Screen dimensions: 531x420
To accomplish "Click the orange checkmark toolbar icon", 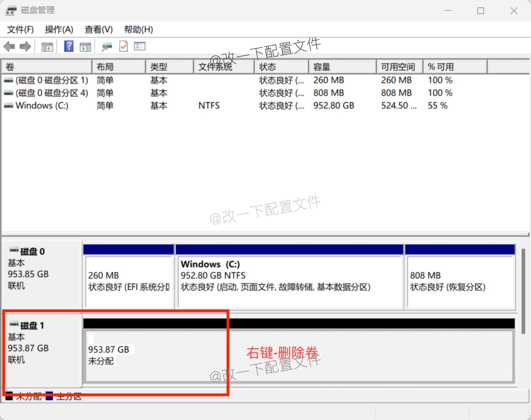I will [123, 46].
